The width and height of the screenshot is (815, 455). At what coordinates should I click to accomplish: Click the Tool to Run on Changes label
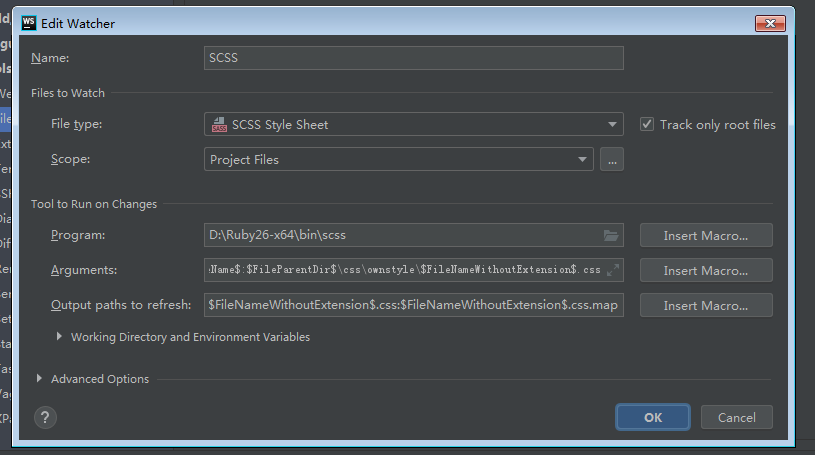pos(94,204)
